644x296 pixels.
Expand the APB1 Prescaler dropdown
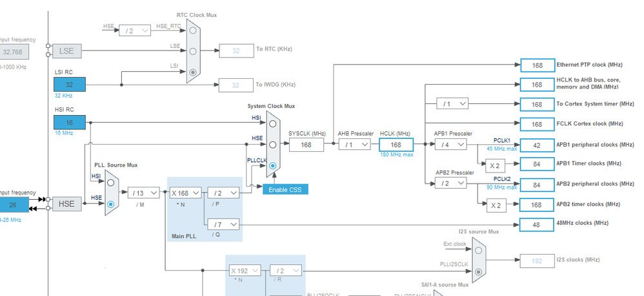pos(451,145)
